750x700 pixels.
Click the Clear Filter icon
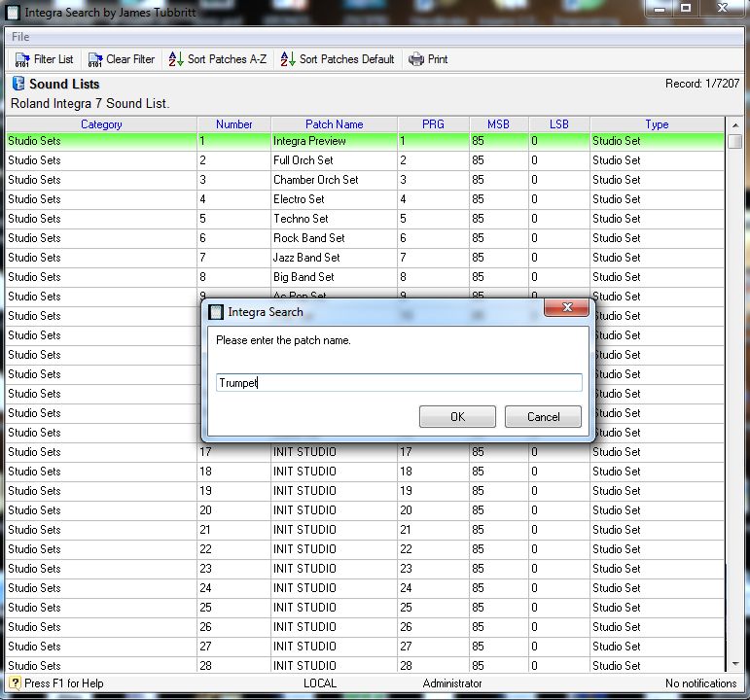click(94, 59)
